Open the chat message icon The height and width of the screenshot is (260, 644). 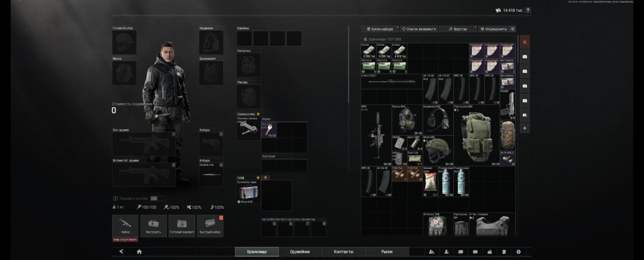(460, 252)
